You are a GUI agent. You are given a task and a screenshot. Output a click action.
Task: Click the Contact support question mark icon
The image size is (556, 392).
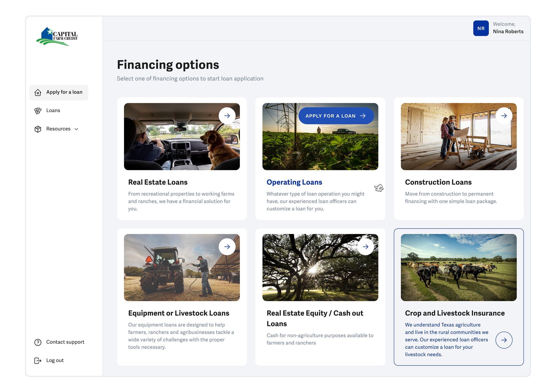[38, 342]
